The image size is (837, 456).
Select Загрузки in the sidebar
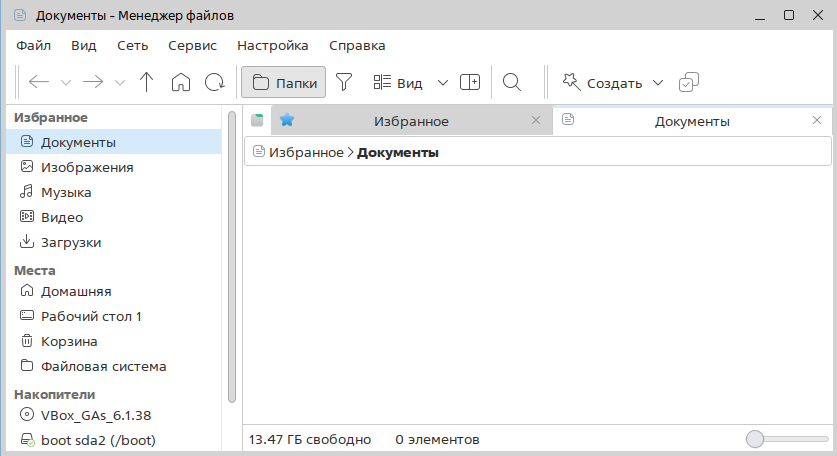[70, 242]
